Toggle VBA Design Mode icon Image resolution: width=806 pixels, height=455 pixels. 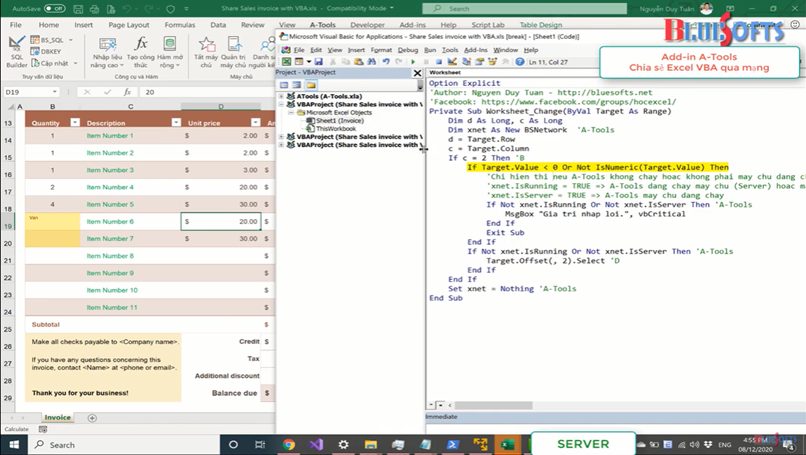point(452,62)
